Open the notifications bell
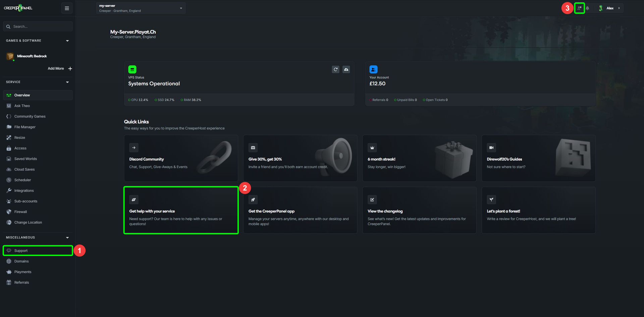The width and height of the screenshot is (644, 317). 588,8
